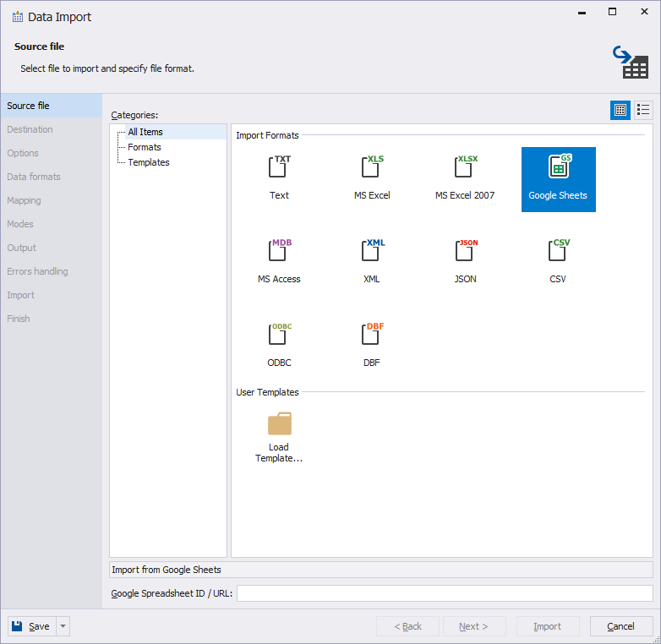Go to the Import step
This screenshot has height=644, width=661.
(51, 295)
